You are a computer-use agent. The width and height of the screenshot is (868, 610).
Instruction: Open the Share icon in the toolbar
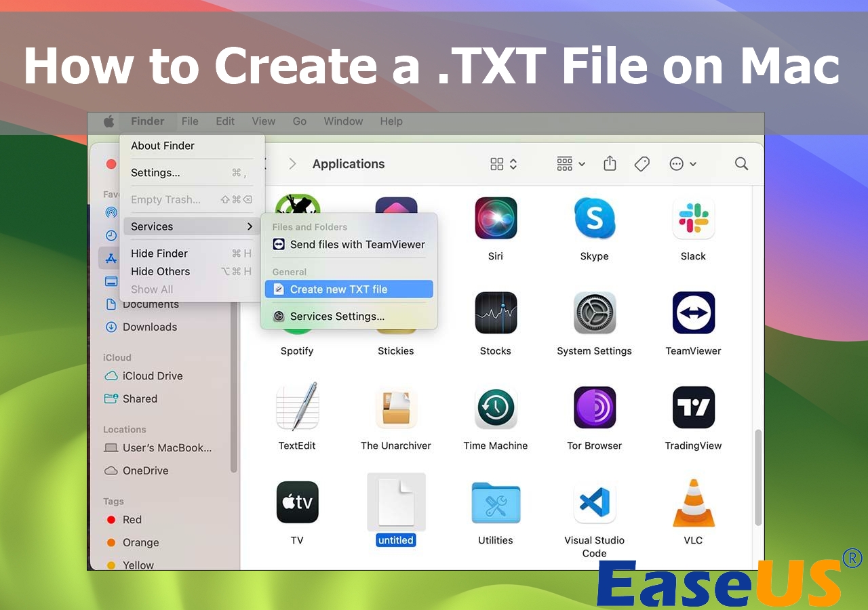609,163
